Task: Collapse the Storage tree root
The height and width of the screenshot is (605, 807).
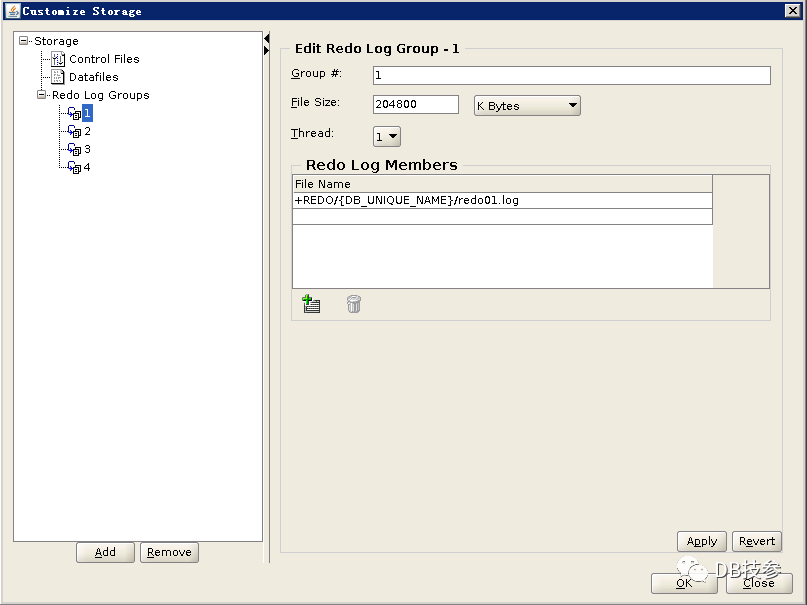Action: pos(24,41)
